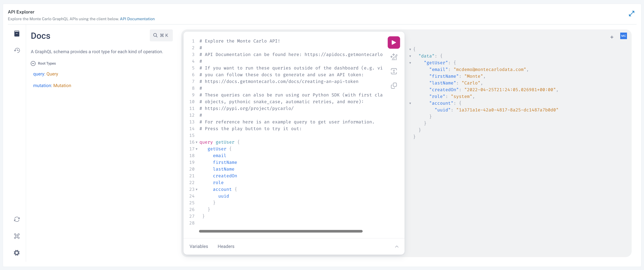This screenshot has height=270, width=644.
Task: Run the query with the play button
Action: (394, 43)
